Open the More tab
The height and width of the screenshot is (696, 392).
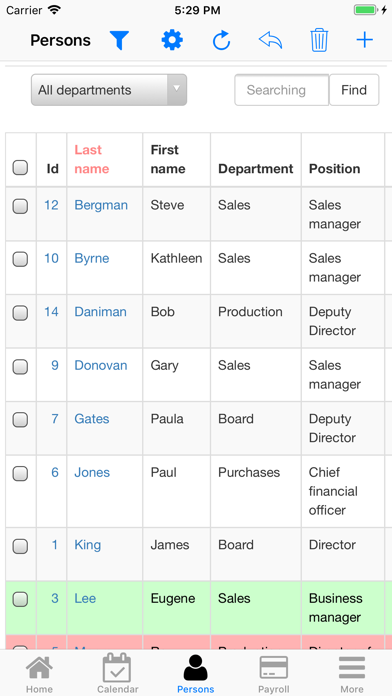(352, 673)
